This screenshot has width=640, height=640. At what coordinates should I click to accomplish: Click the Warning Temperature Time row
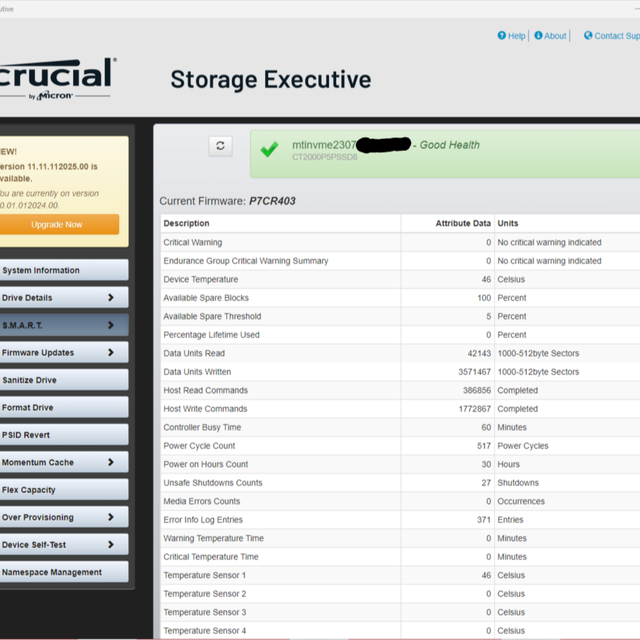(400, 538)
